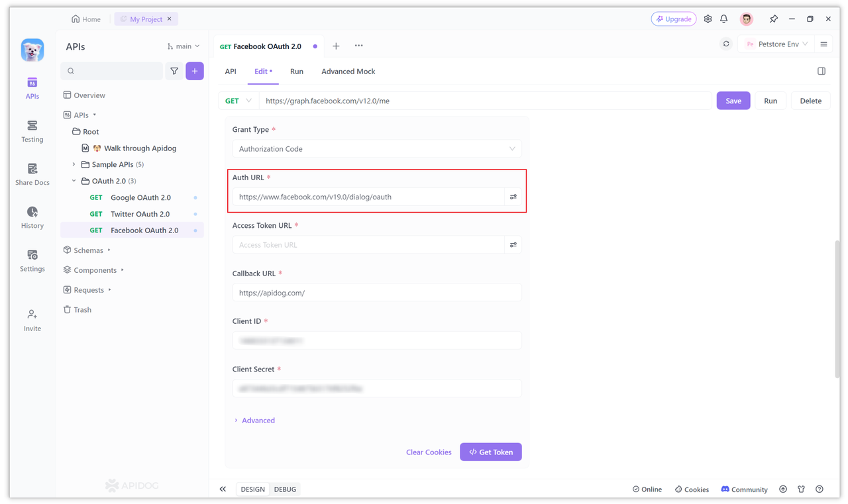Open variable options for Auth URL field

tap(513, 197)
